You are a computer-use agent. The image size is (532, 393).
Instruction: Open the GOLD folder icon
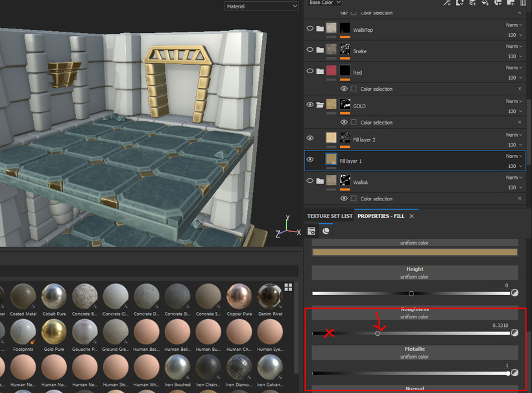pyautogui.click(x=320, y=105)
